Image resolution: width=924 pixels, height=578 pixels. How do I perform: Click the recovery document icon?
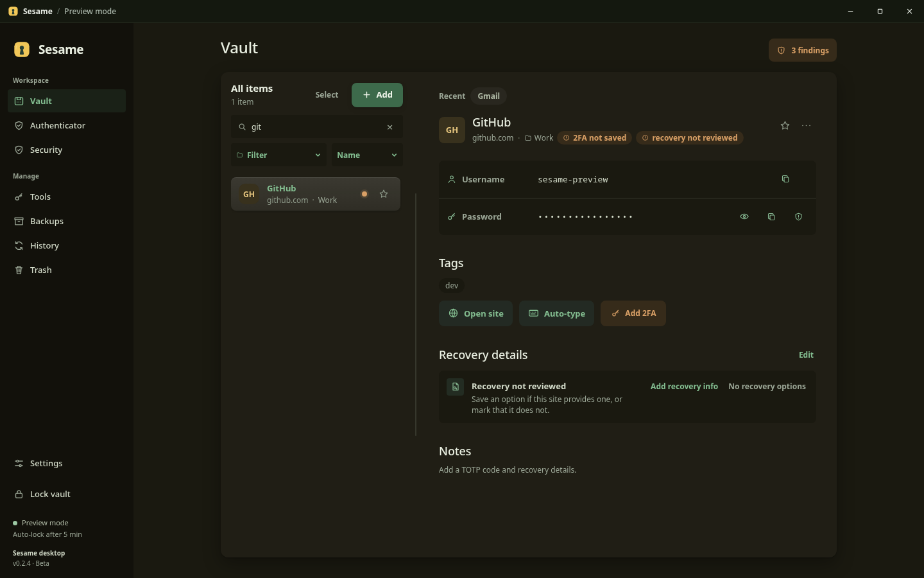pyautogui.click(x=455, y=387)
